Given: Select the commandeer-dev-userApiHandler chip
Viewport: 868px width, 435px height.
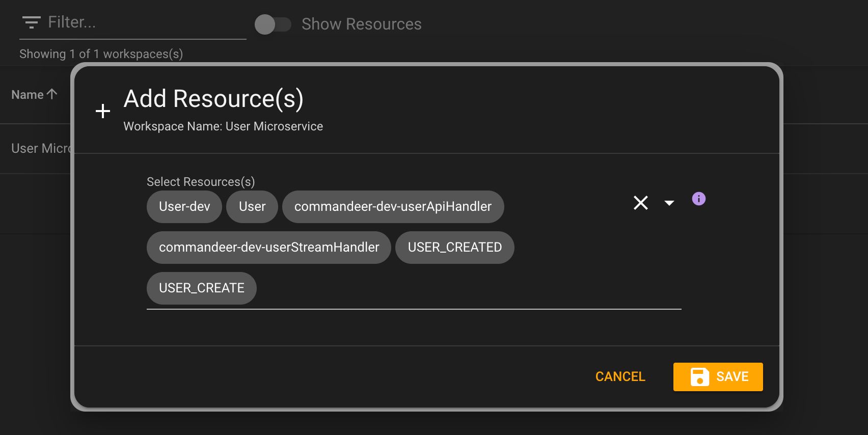Looking at the screenshot, I should coord(393,207).
